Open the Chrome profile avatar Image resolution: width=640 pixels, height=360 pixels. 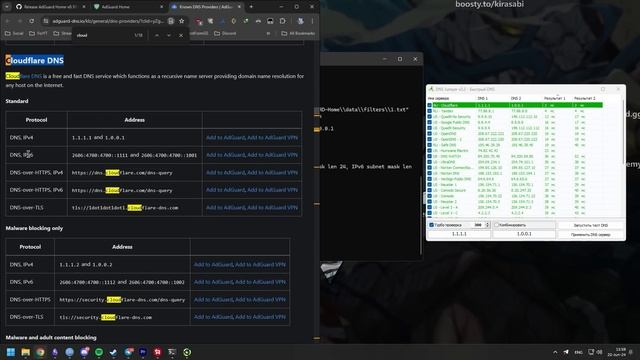[x=300, y=21]
